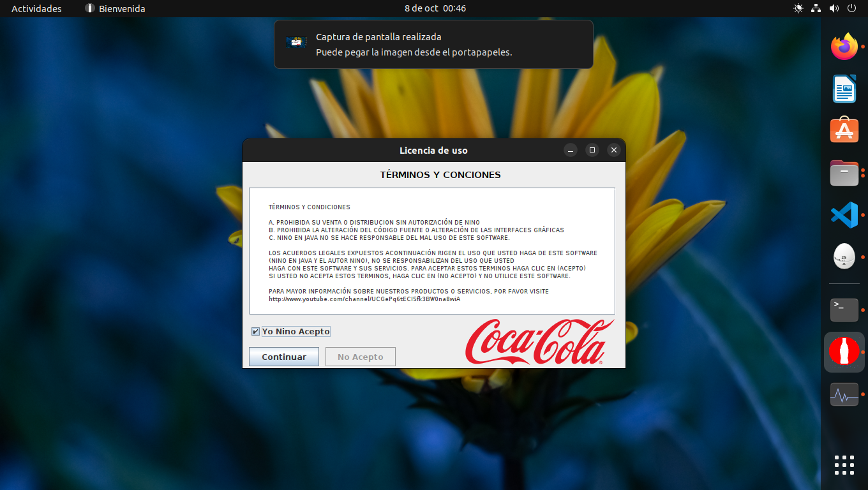Click the PARA MAYOR INFORMACIÓN line
The height and width of the screenshot is (490, 868).
click(x=408, y=292)
